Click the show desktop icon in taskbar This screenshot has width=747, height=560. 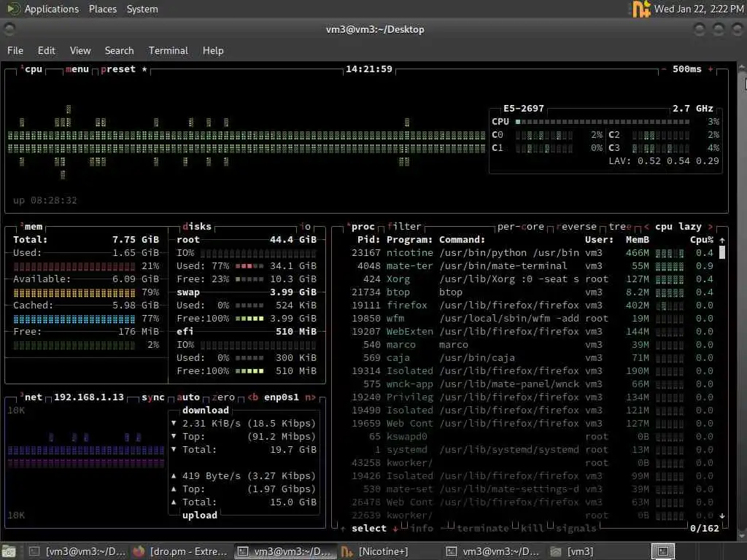pos(9,551)
